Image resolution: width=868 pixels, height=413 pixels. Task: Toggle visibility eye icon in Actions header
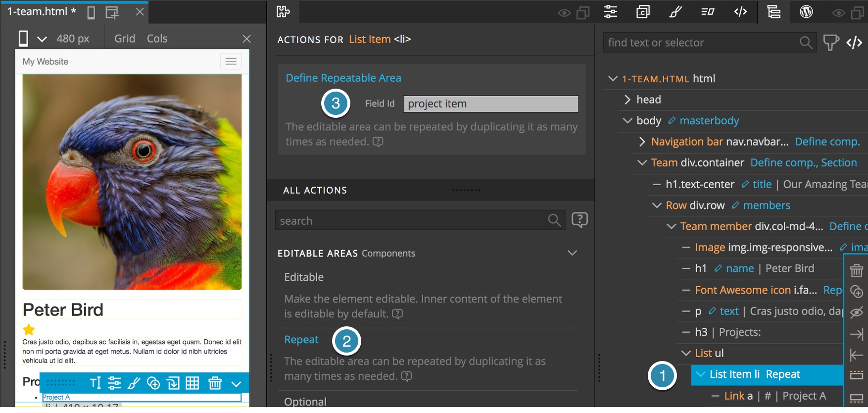coord(564,13)
